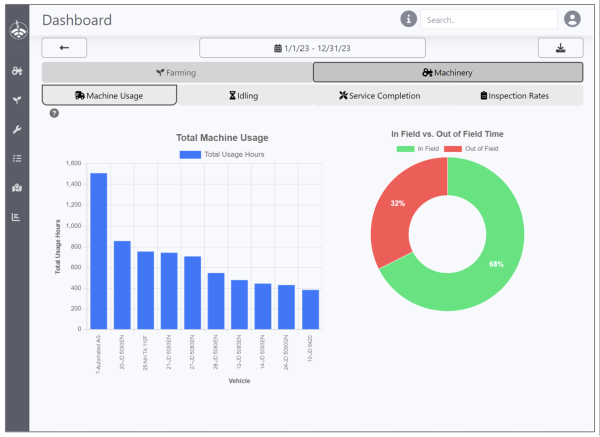Switch to the Idling tab
This screenshot has height=437, width=600.
tap(244, 95)
